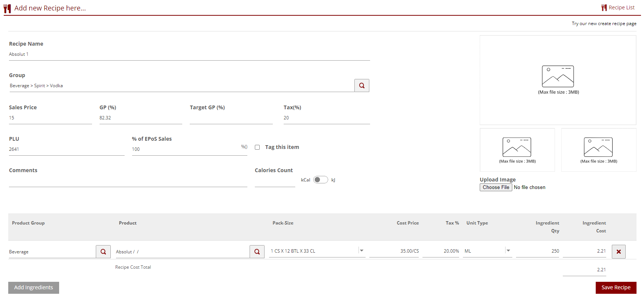The image size is (644, 305).
Task: Focus the Recipe Name input field
Action: (x=189, y=55)
